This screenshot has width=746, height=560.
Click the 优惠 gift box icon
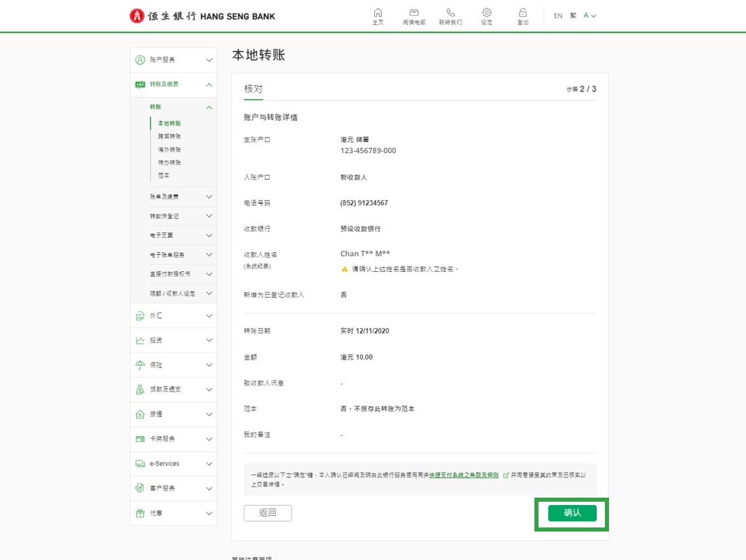click(x=140, y=513)
